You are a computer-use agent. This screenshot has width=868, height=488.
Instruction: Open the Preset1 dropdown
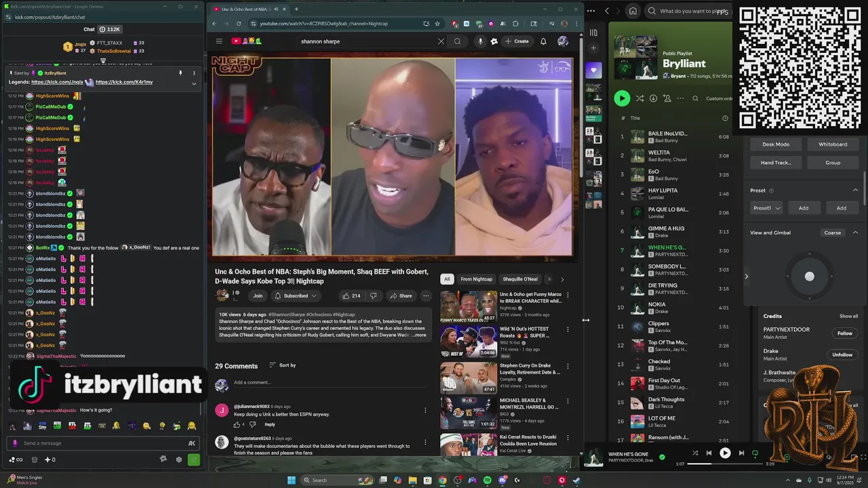coord(766,208)
